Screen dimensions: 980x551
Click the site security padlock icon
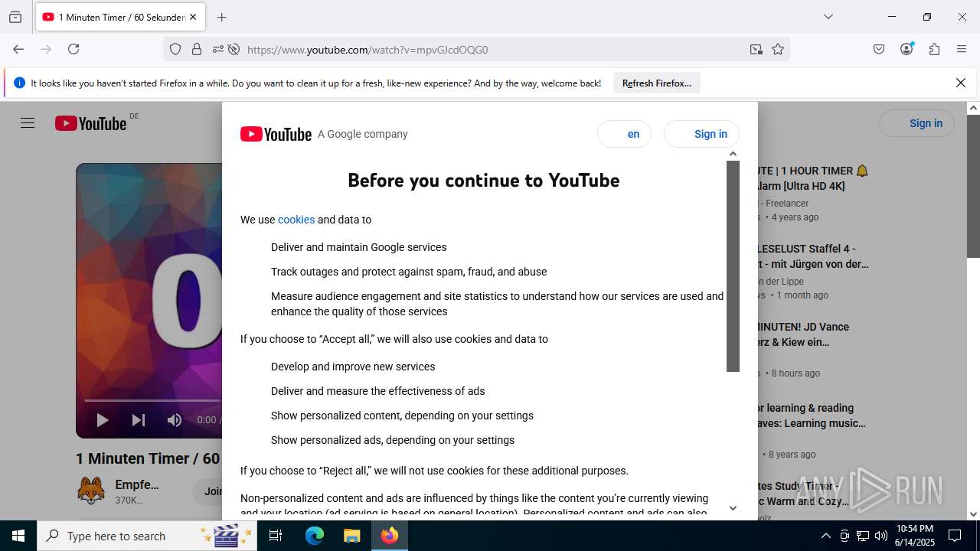click(197, 49)
